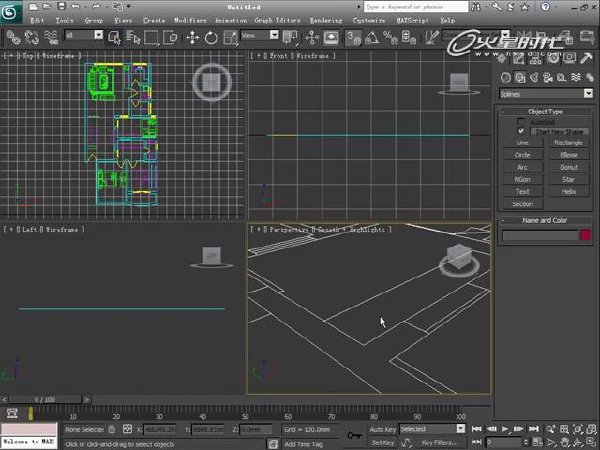Image resolution: width=600 pixels, height=450 pixels.
Task: Click the Unlink Selection icon
Action: [32, 37]
